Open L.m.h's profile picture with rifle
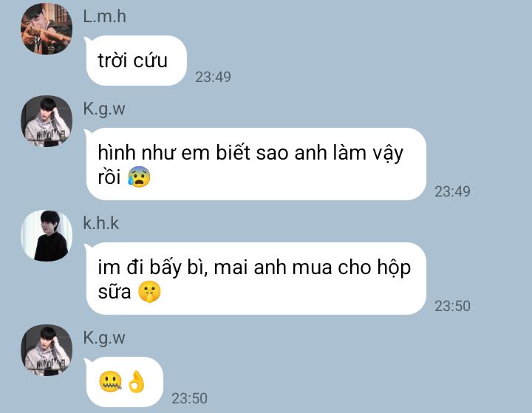This screenshot has width=532, height=413. pos(47,29)
